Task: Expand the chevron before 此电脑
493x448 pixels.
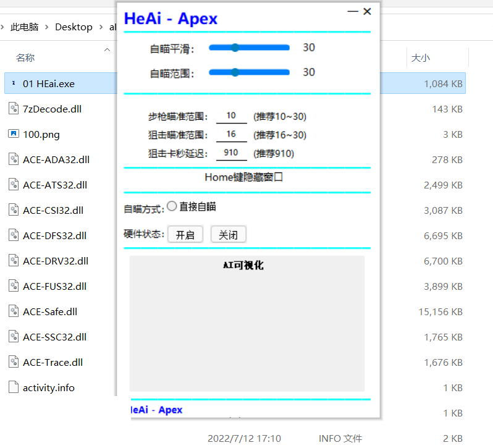Action: click(2, 27)
